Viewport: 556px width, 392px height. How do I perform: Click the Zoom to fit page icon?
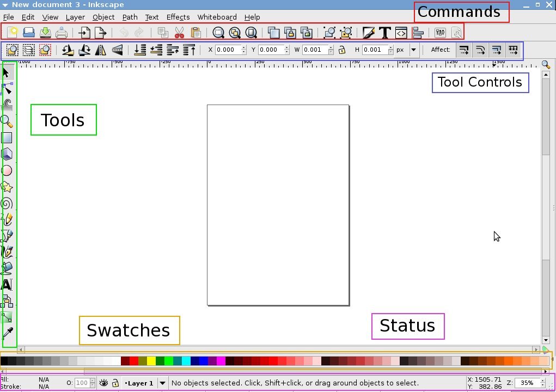(x=251, y=33)
